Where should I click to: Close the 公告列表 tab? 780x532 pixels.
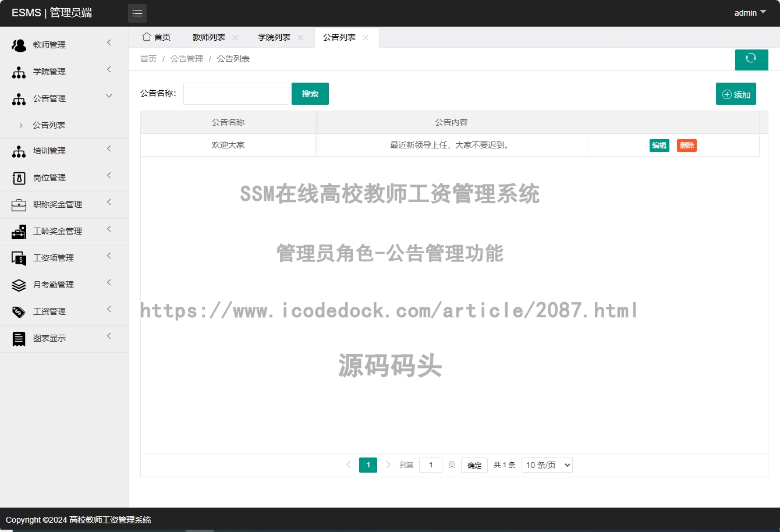pyautogui.click(x=366, y=37)
